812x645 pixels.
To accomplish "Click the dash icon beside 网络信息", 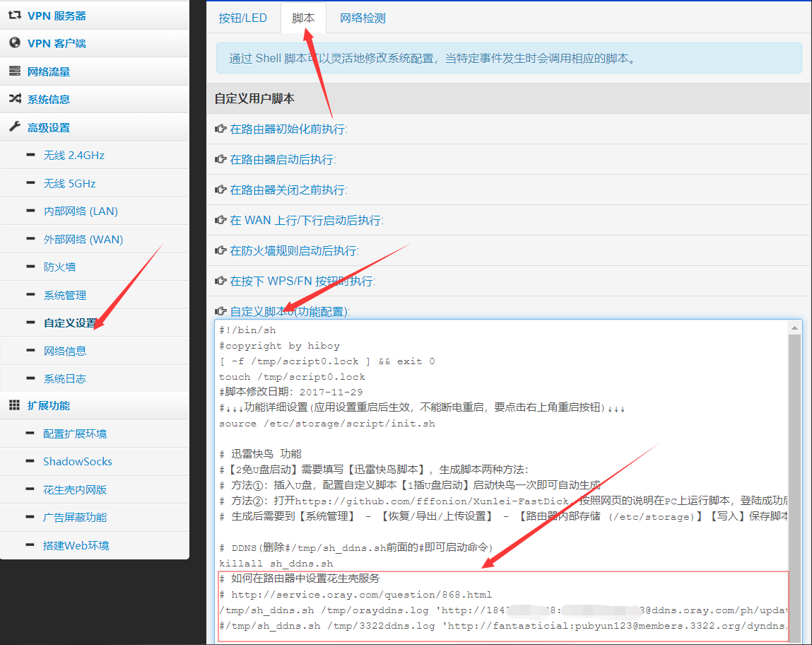I will pyautogui.click(x=30, y=350).
